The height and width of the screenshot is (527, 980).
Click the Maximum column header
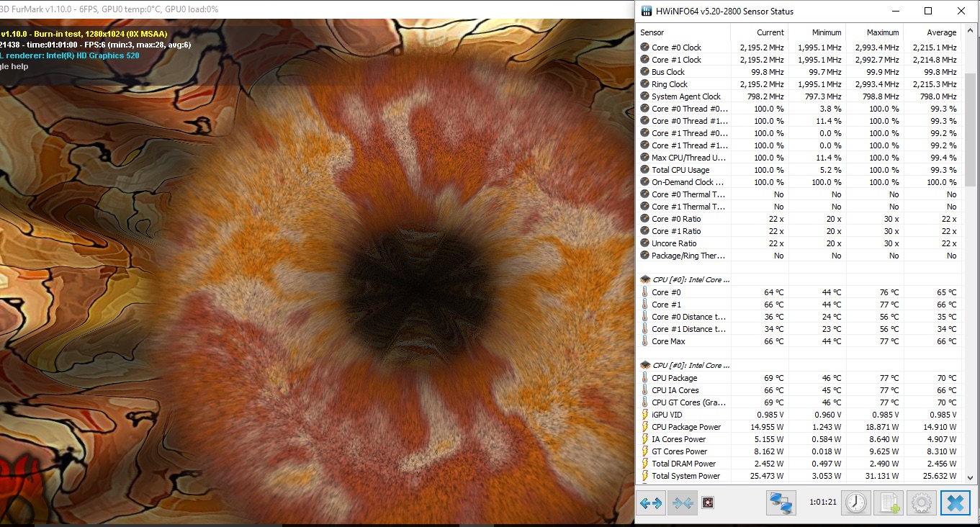[x=874, y=32]
